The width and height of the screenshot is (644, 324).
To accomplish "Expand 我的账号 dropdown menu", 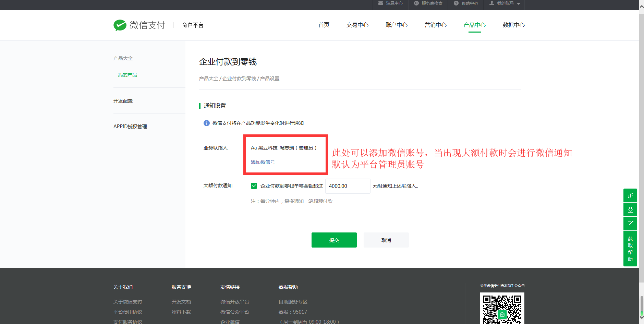I will (x=505, y=3).
